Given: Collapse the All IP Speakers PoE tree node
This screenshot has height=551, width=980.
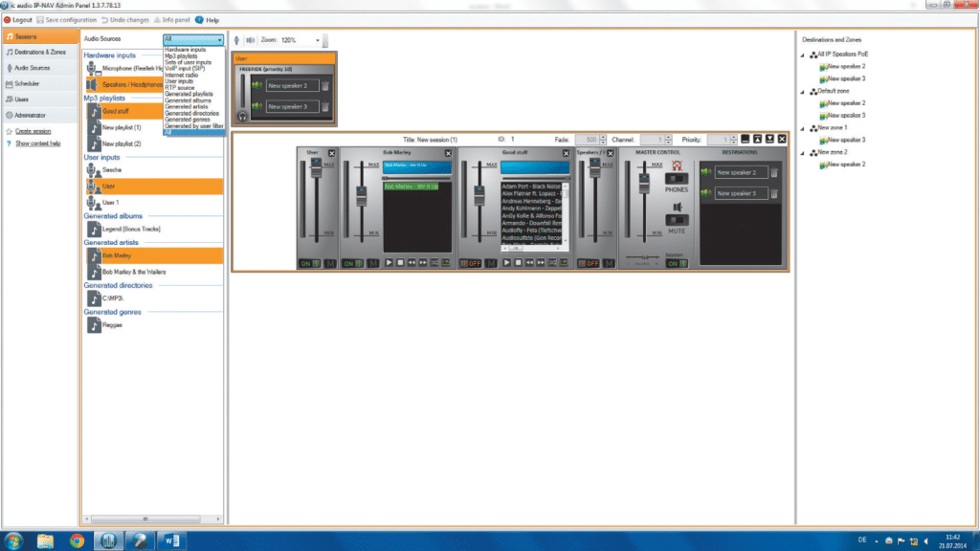Looking at the screenshot, I should (802, 55).
